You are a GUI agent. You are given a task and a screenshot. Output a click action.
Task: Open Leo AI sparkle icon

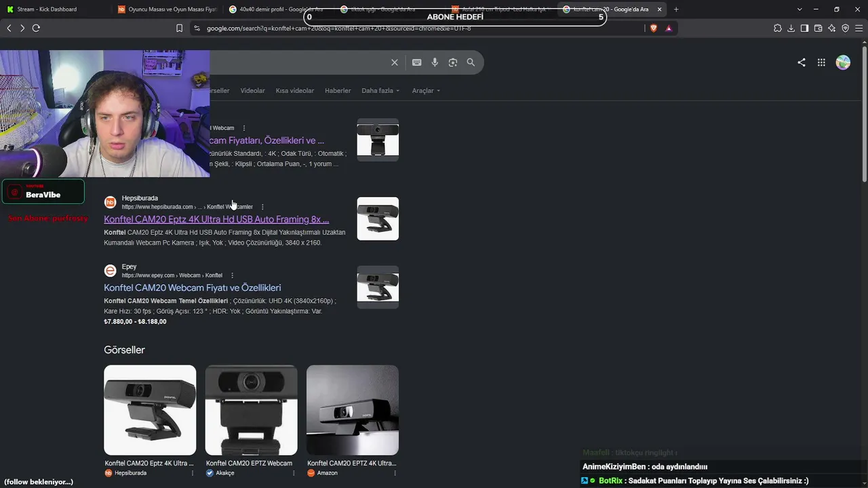831,28
